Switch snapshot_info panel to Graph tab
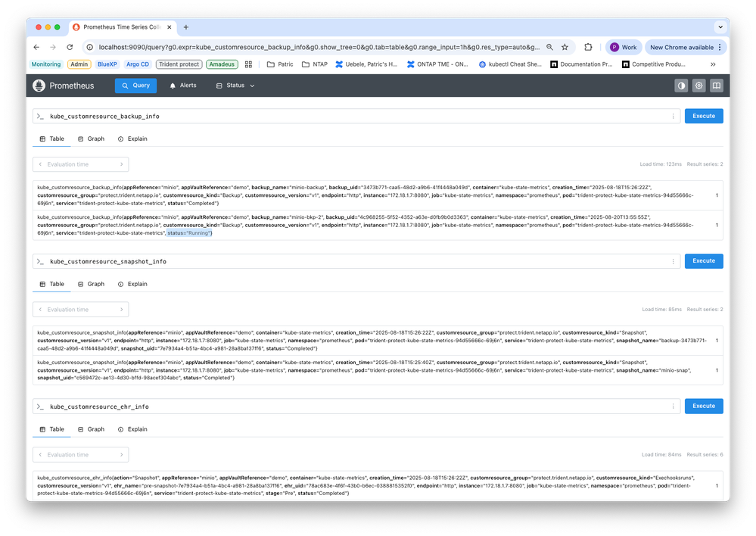 click(91, 284)
